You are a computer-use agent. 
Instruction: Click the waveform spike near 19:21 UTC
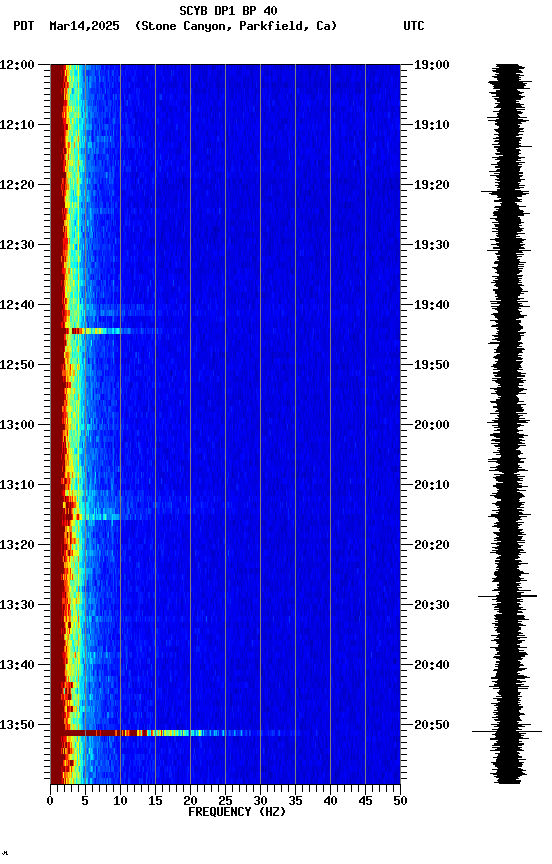(x=505, y=192)
